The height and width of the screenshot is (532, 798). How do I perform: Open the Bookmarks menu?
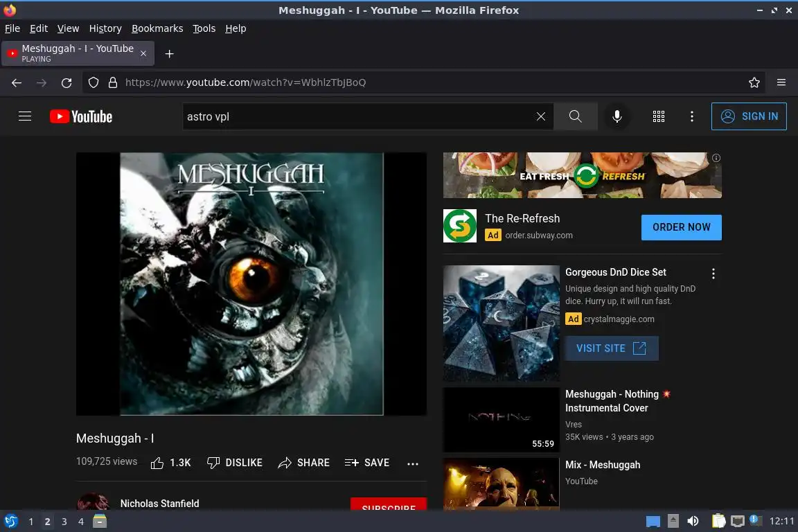[157, 28]
